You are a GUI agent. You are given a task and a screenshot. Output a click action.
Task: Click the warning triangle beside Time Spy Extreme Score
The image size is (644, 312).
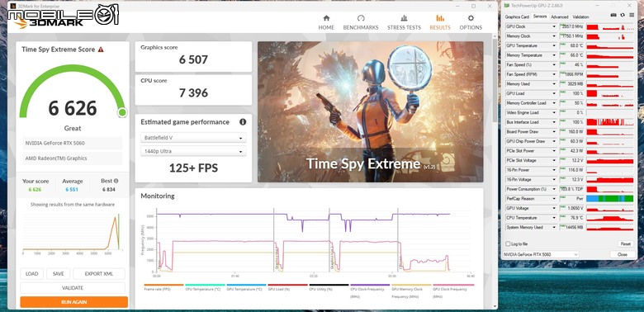click(x=101, y=50)
